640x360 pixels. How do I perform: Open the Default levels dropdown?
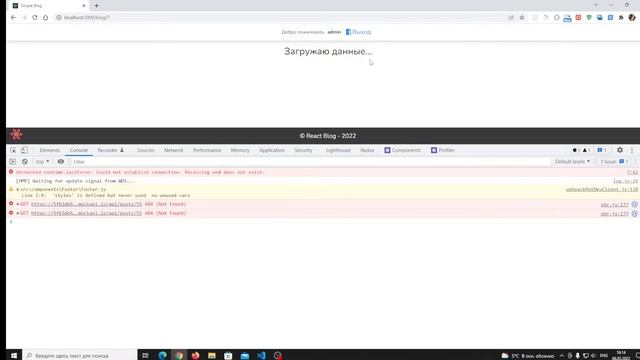click(x=572, y=162)
